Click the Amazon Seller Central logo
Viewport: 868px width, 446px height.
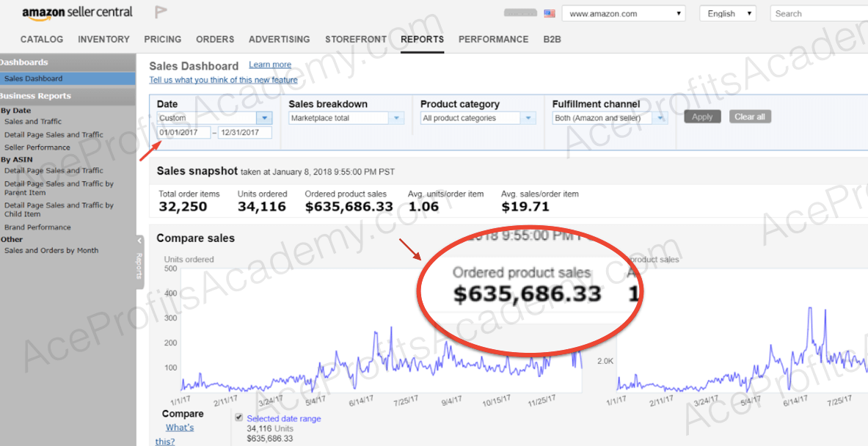click(77, 12)
